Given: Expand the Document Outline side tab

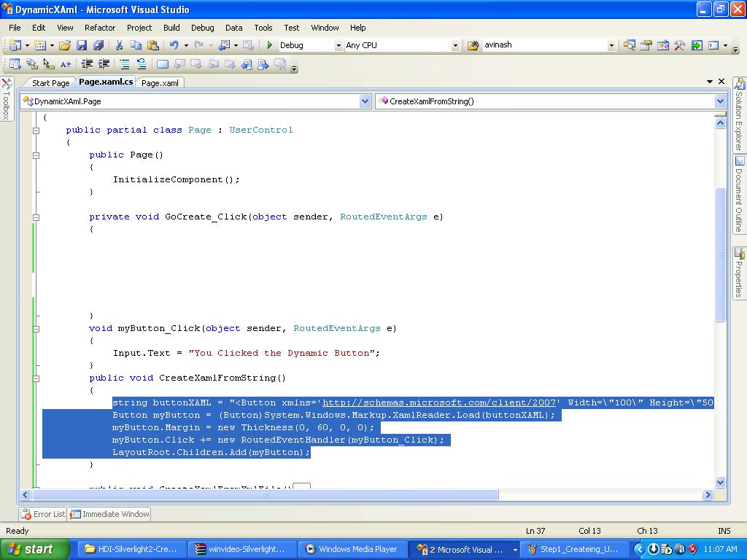Looking at the screenshot, I should (739, 194).
